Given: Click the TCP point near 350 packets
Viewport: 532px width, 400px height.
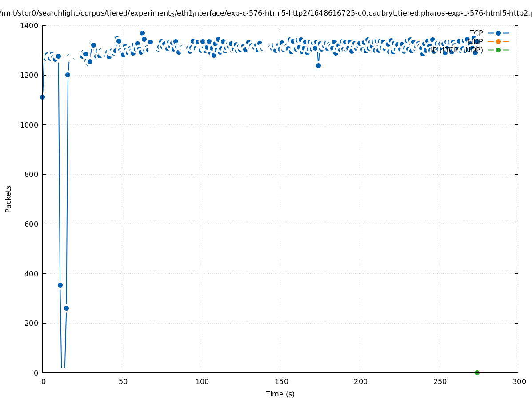Looking at the screenshot, I should point(60,285).
